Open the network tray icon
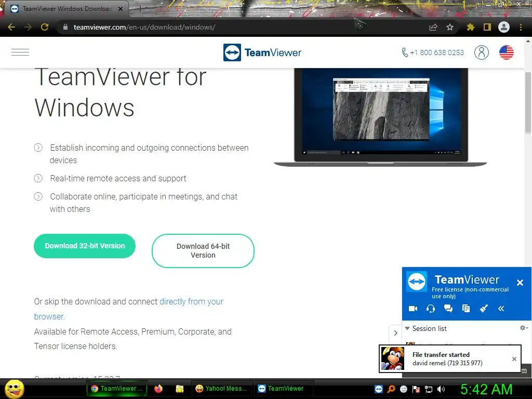Screen dimensions: 532x399 (429, 389)
